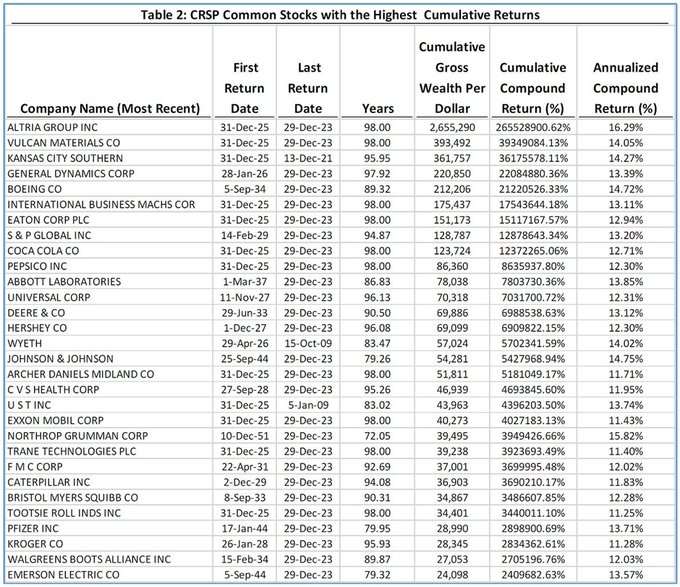Select 'Annualized Compound Return (%)' header
Screen dimensions: 680x587
[x=625, y=88]
